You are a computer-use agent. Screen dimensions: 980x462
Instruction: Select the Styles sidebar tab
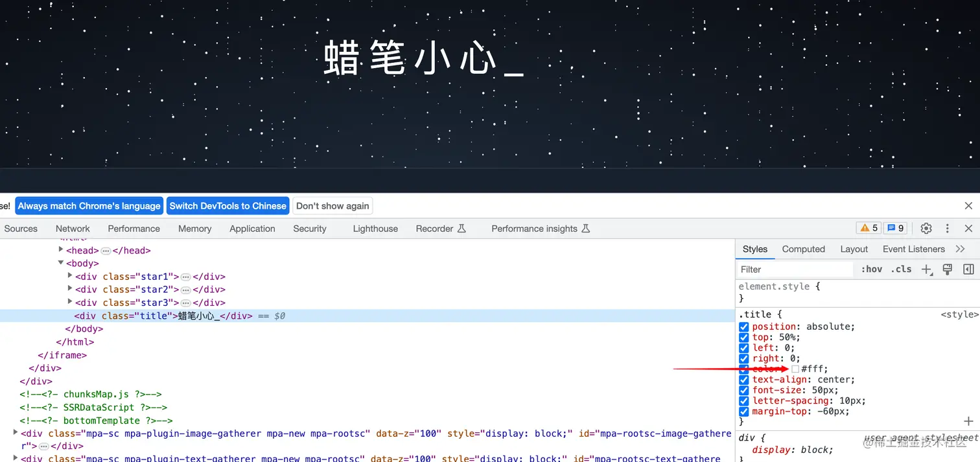[755, 249]
